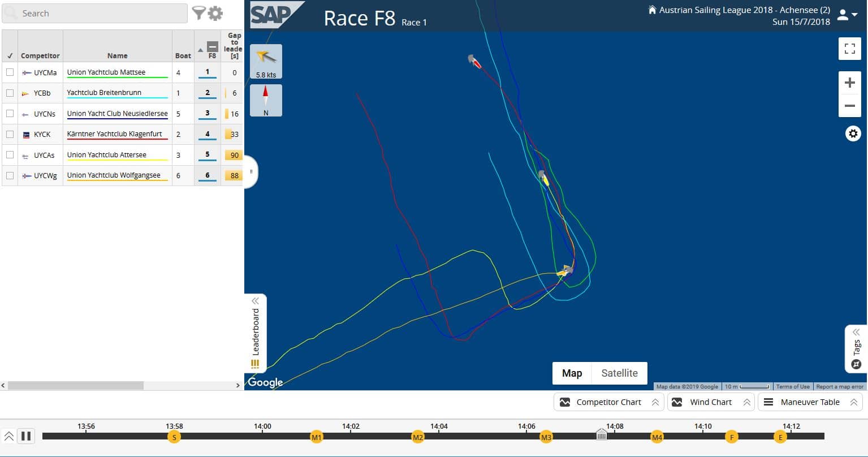This screenshot has height=457, width=868.
Task: Open the Austrian Sailing League 2018 event link
Action: tap(744, 10)
